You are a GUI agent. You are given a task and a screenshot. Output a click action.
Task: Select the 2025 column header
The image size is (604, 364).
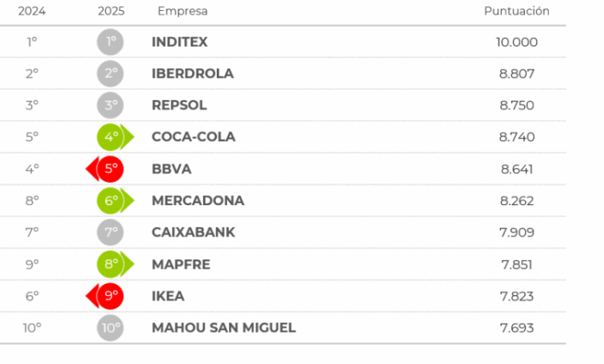tap(111, 12)
